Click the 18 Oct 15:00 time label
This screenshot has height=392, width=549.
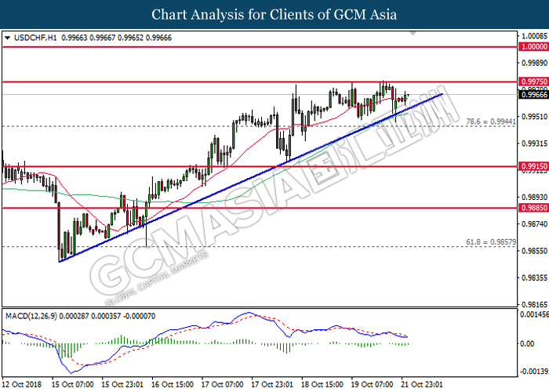coord(322,384)
